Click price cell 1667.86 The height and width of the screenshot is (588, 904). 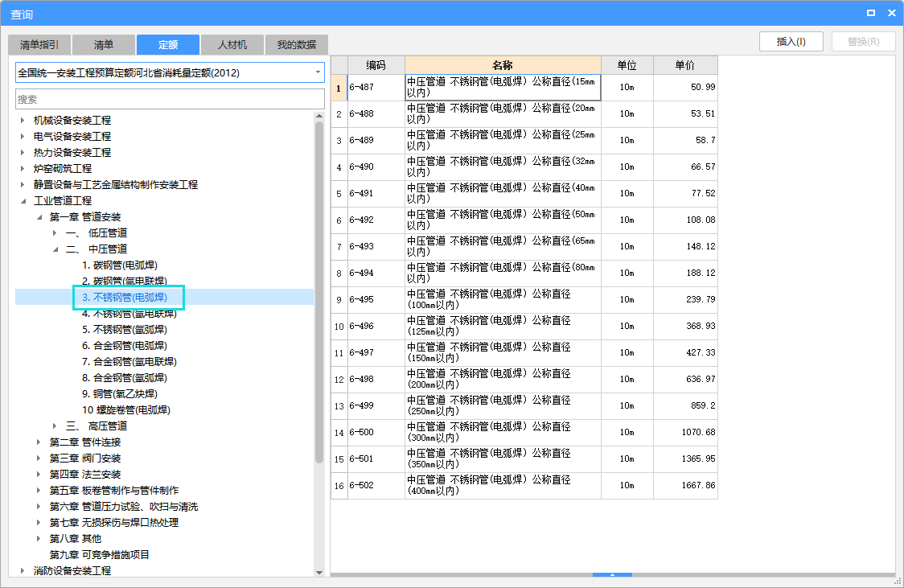[685, 485]
